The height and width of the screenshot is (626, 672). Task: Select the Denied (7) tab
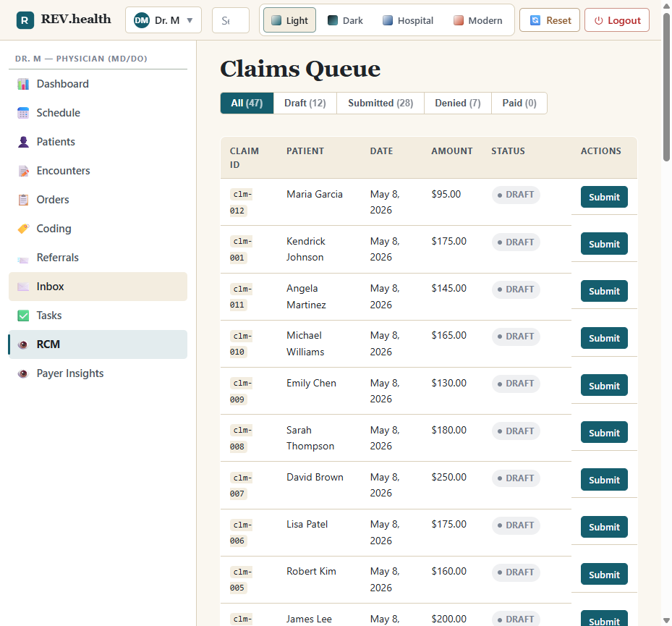tap(458, 103)
